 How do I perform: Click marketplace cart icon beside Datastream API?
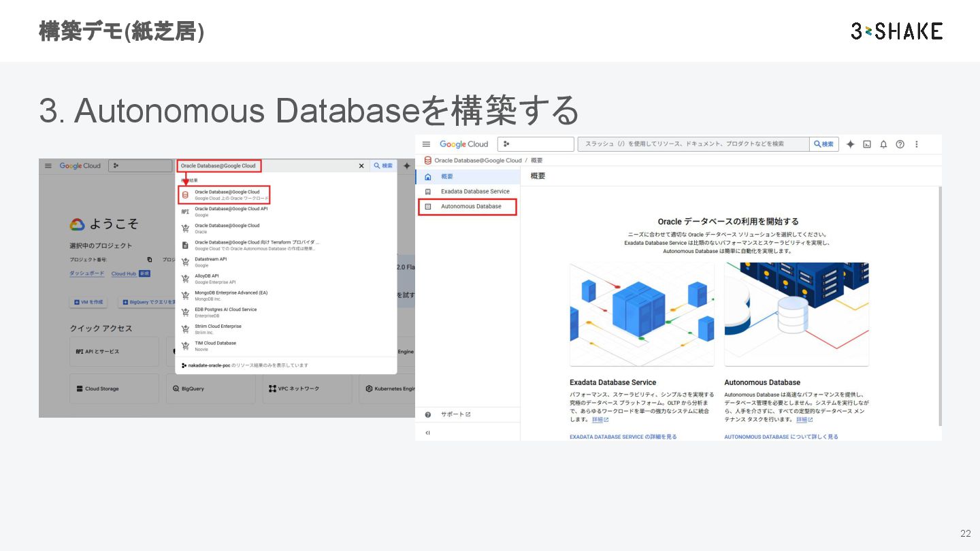pyautogui.click(x=185, y=262)
